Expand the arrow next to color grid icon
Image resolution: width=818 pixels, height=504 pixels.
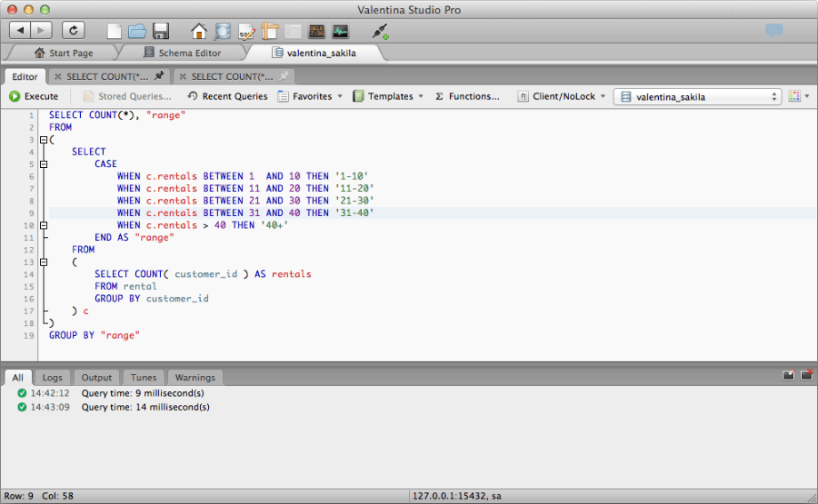807,96
